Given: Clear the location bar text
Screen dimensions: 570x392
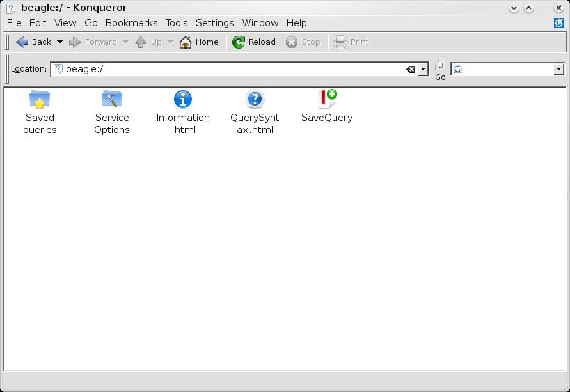Looking at the screenshot, I should [x=411, y=69].
